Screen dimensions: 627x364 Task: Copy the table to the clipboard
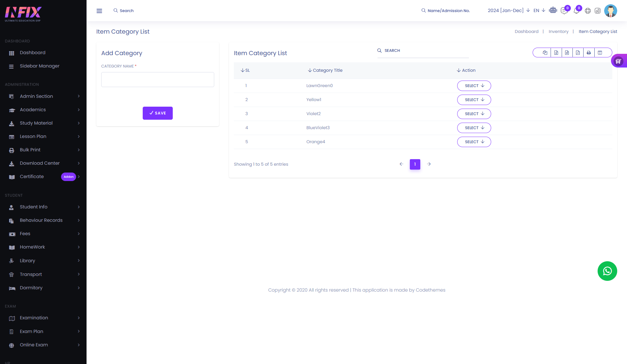tap(545, 53)
